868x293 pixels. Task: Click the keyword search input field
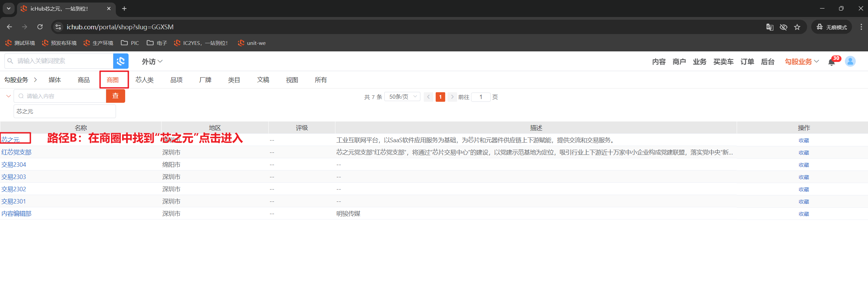point(59,61)
